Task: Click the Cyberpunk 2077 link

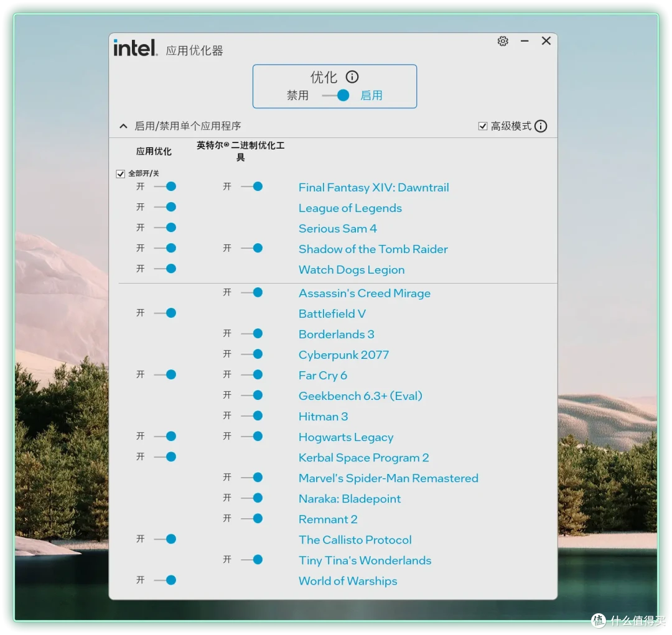Action: click(343, 355)
